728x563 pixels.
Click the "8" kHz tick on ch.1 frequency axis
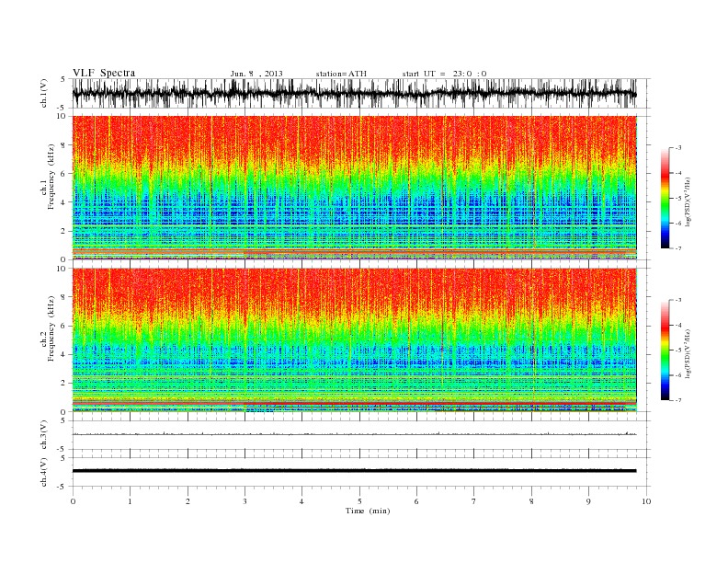(64, 145)
